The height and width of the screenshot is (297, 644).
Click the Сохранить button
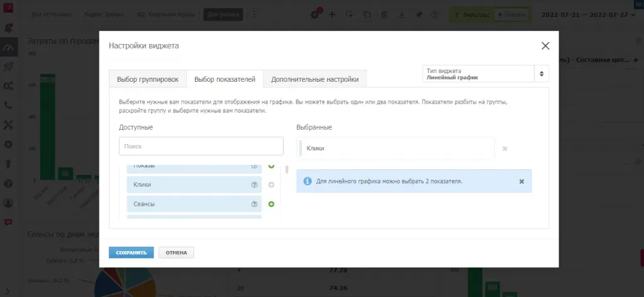[x=131, y=252]
